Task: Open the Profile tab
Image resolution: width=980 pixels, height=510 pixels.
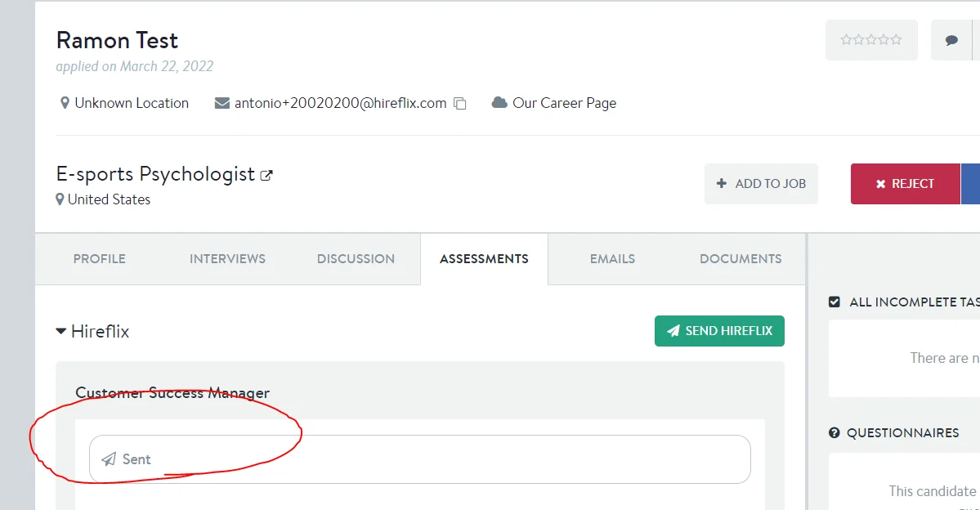Action: click(x=100, y=259)
